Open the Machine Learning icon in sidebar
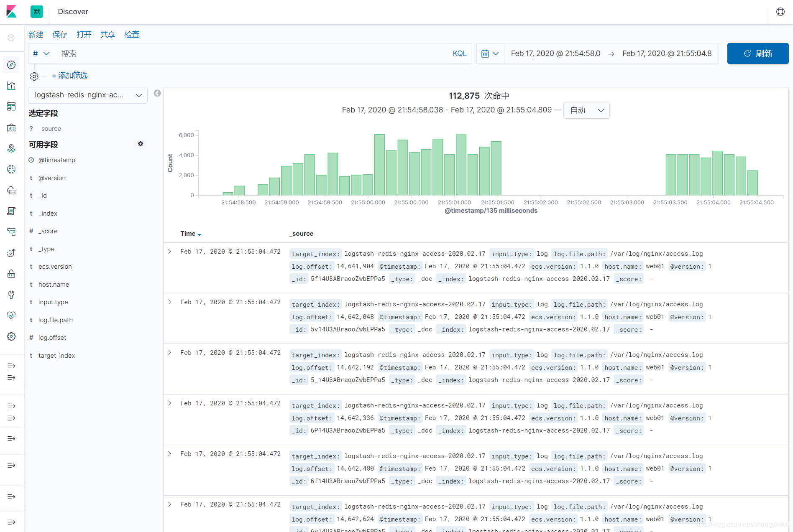The width and height of the screenshot is (793, 532). pos(11,169)
